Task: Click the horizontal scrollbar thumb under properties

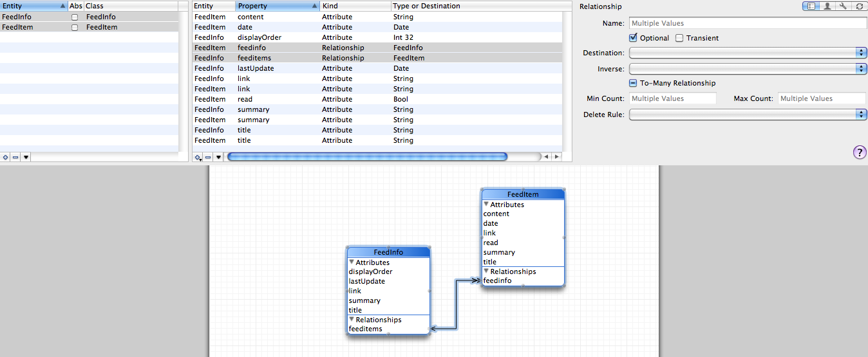Action: pyautogui.click(x=367, y=156)
